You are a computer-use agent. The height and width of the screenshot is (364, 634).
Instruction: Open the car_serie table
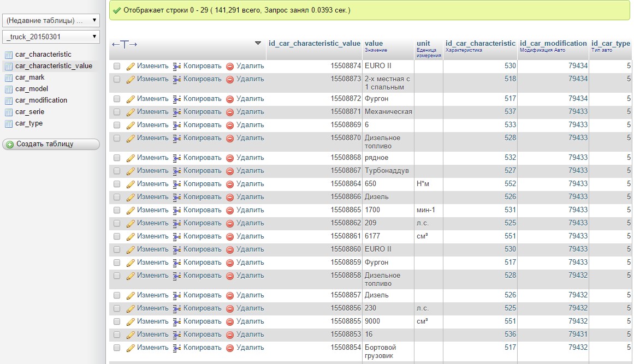point(30,112)
